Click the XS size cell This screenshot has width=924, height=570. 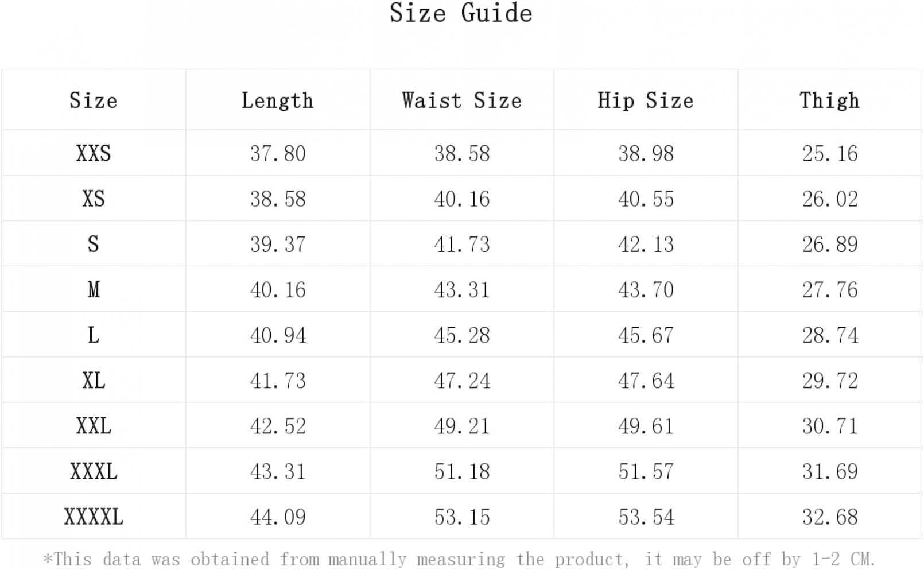point(94,199)
